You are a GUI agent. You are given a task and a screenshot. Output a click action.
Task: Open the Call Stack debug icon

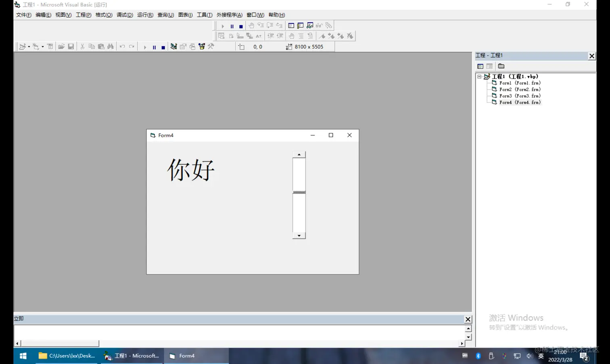[x=329, y=25]
